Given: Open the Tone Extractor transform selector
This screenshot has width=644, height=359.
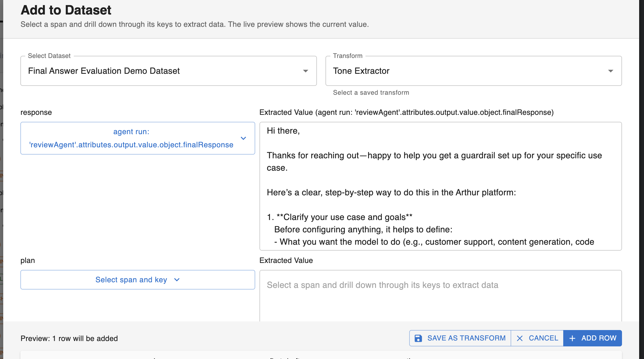Looking at the screenshot, I should 456,71.
